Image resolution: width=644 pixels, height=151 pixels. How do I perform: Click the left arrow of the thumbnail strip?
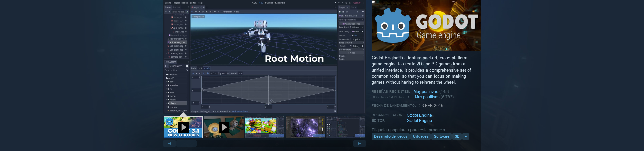169,144
